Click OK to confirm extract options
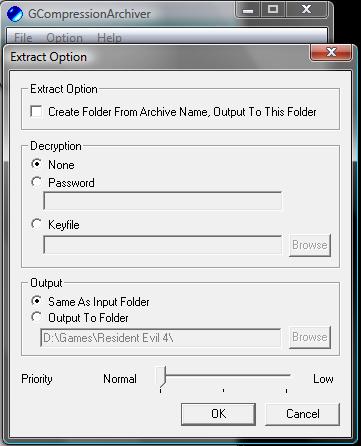This screenshot has height=446, width=361. (x=218, y=414)
